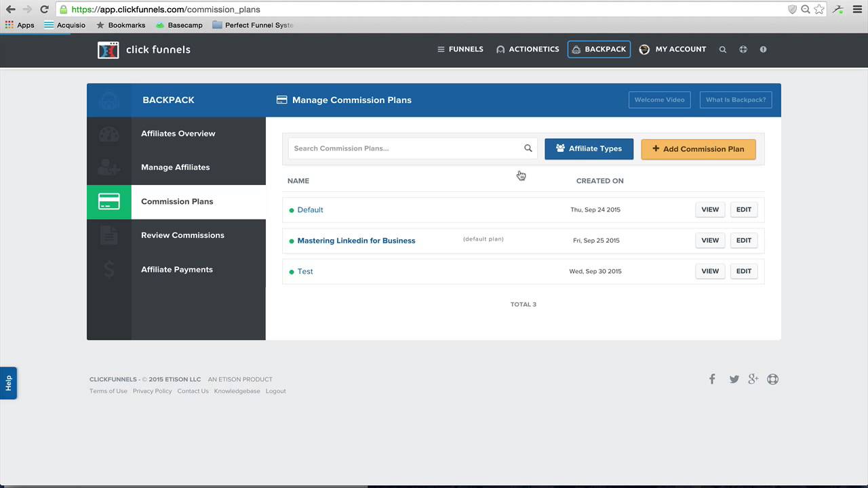Edit the Test plan

tap(744, 271)
